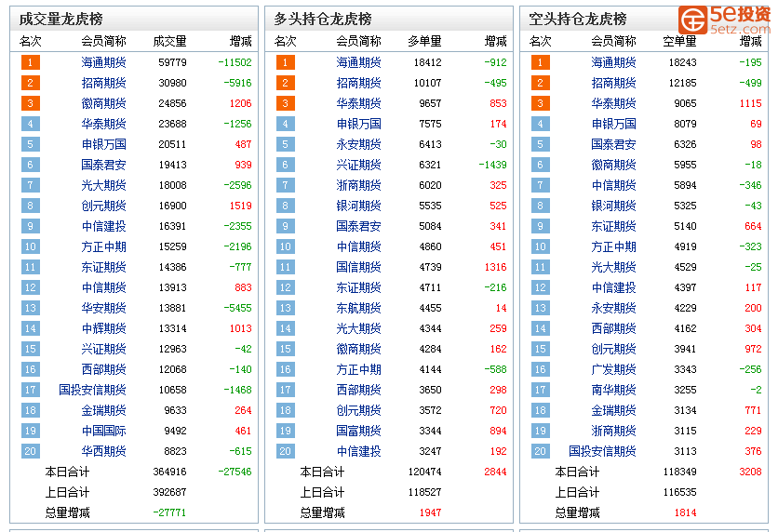Screen dimensions: 778x532
Task: Select the volume value 59779
Action: coord(173,62)
